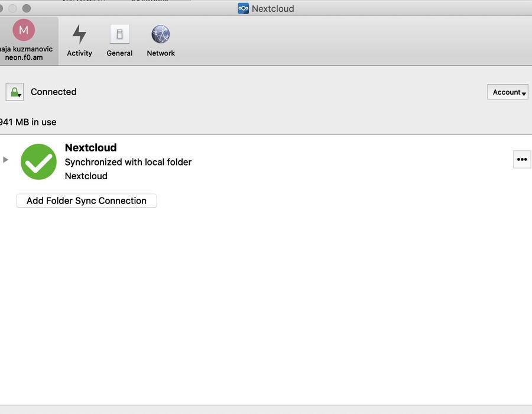Click the Nextcloud folder title text
The image size is (532, 414).
click(90, 148)
